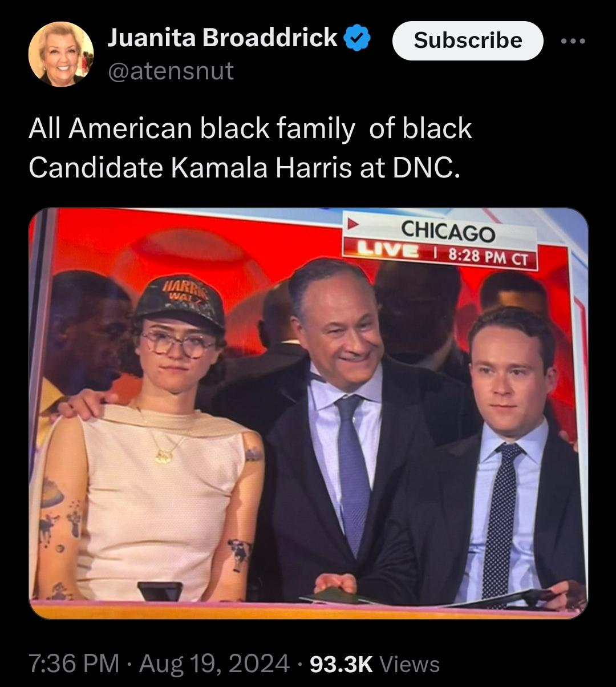Open the three-dot more options menu
616x687 pixels.
[573, 41]
